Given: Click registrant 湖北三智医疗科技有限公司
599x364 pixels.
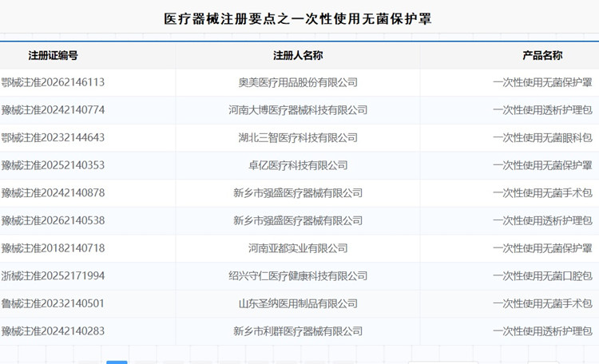Looking at the screenshot, I should (298, 137).
